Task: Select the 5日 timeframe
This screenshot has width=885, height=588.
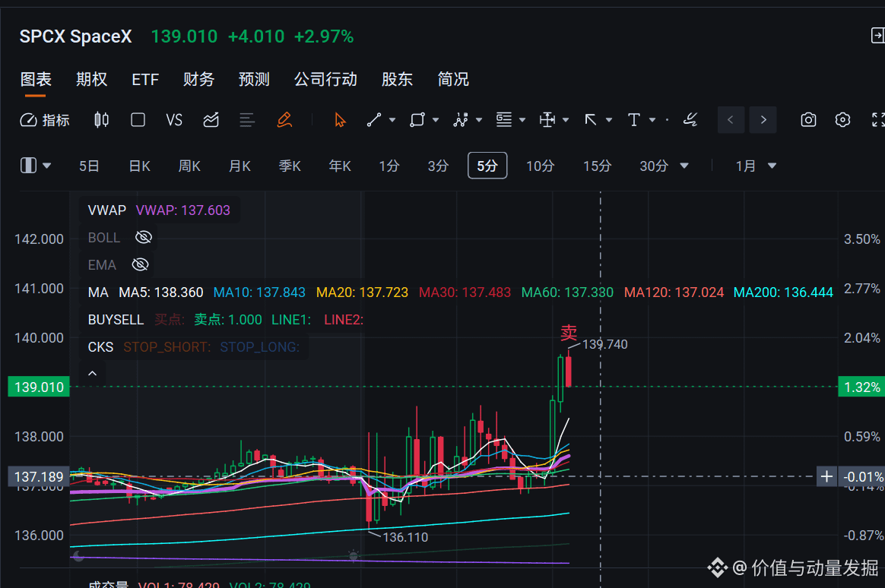Action: (89, 166)
